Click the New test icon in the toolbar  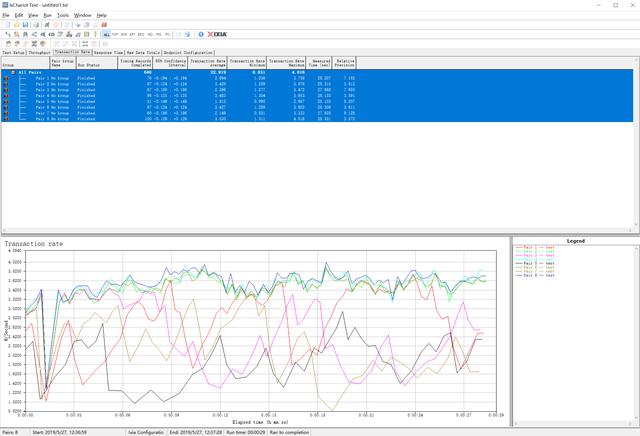[6, 24]
